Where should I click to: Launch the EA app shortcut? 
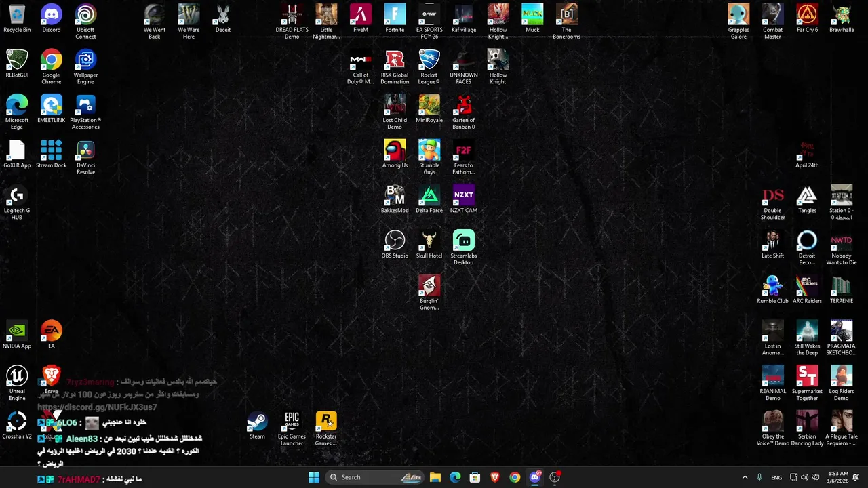click(x=52, y=335)
